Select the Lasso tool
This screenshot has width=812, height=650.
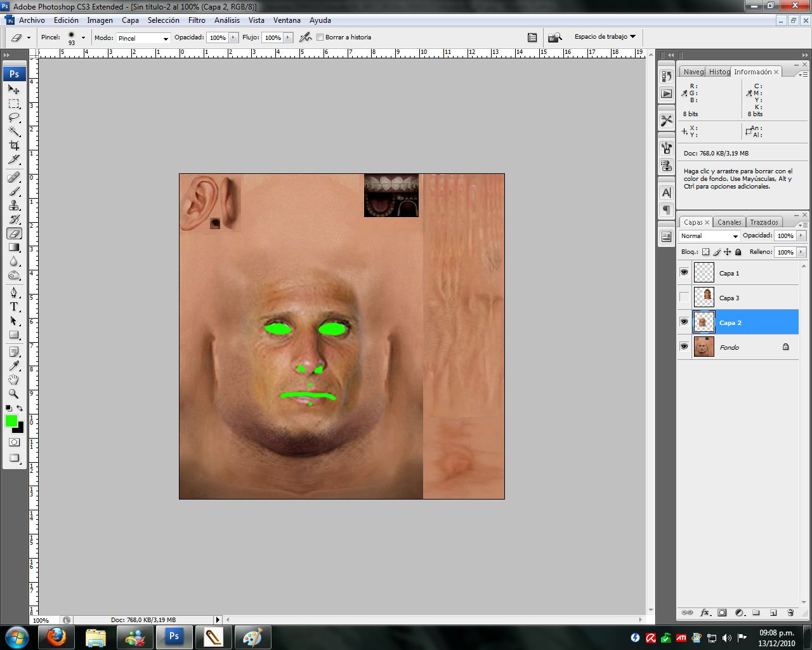coord(14,117)
